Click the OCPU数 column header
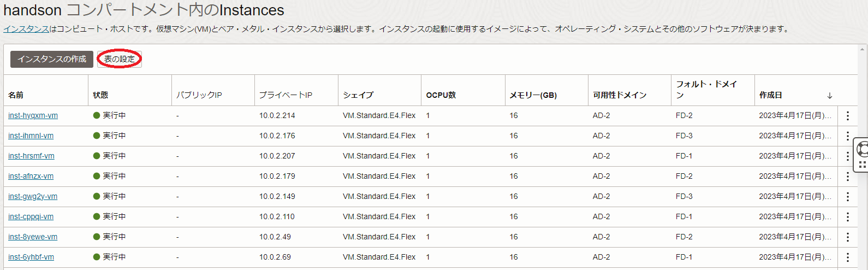The width and height of the screenshot is (868, 270). click(441, 95)
